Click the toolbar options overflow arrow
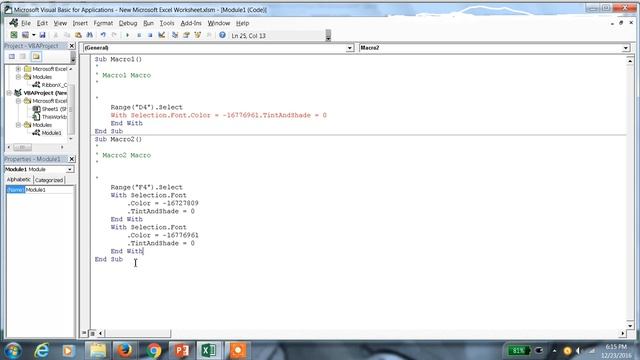 328,36
